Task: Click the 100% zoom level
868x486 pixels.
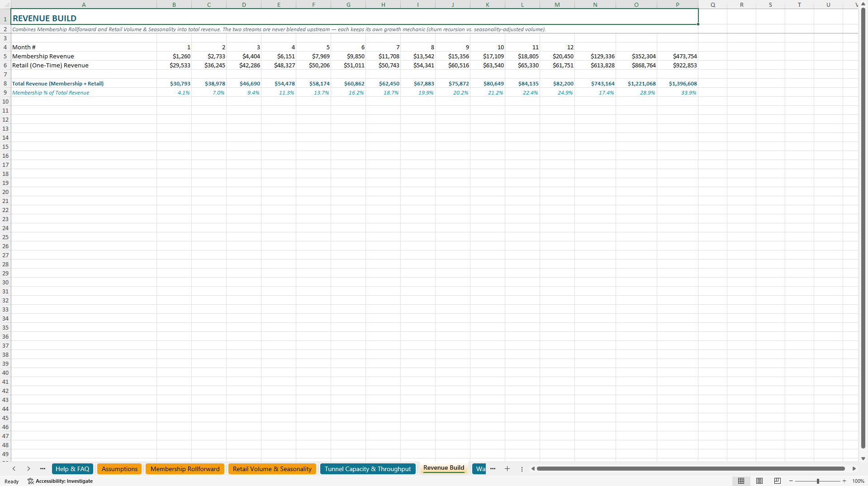Action: tap(858, 481)
